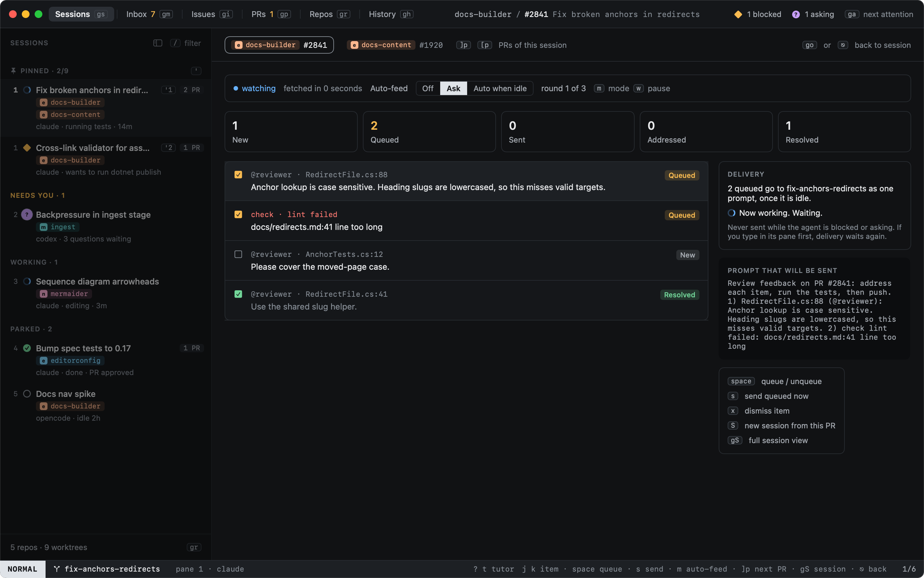Viewport: 924px width, 578px height.
Task: Open the History tab
Action: click(x=391, y=14)
